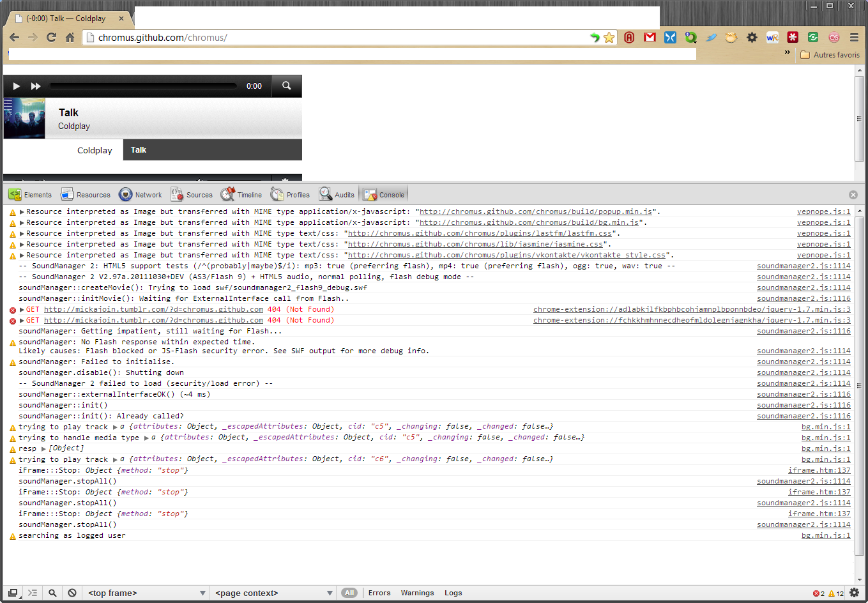The height and width of the screenshot is (603, 868).
Task: Open the popup.min.js URL link
Action: tap(536, 211)
